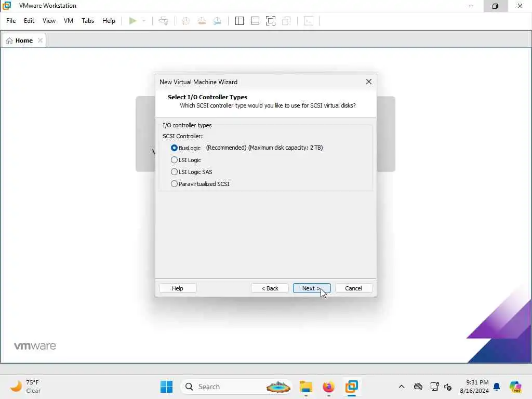Click the Manage Snapshots toolbar icon
The height and width of the screenshot is (399, 532).
218,21
